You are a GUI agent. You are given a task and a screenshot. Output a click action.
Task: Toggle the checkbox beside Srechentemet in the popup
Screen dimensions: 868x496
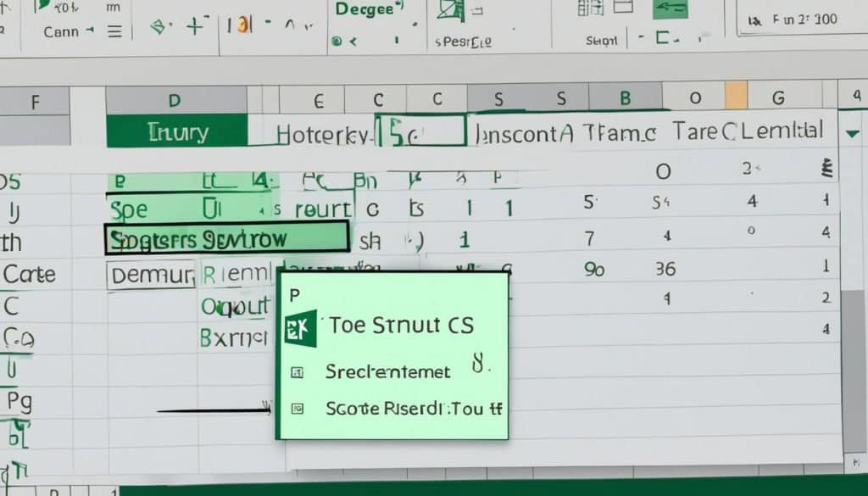(296, 371)
